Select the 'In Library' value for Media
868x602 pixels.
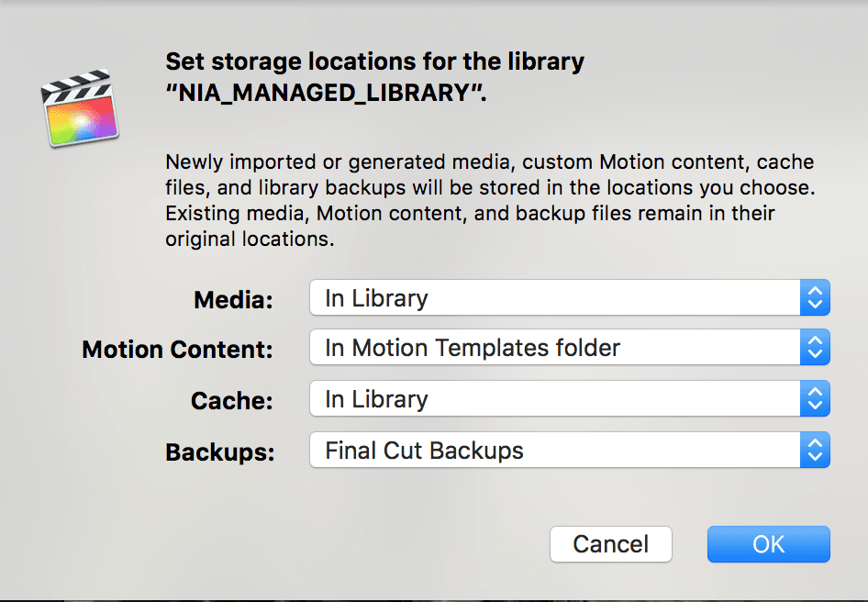[x=376, y=297]
